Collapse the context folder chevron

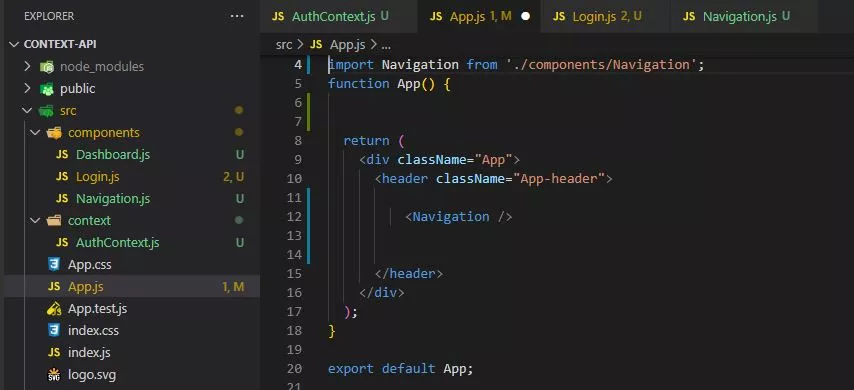(35, 221)
